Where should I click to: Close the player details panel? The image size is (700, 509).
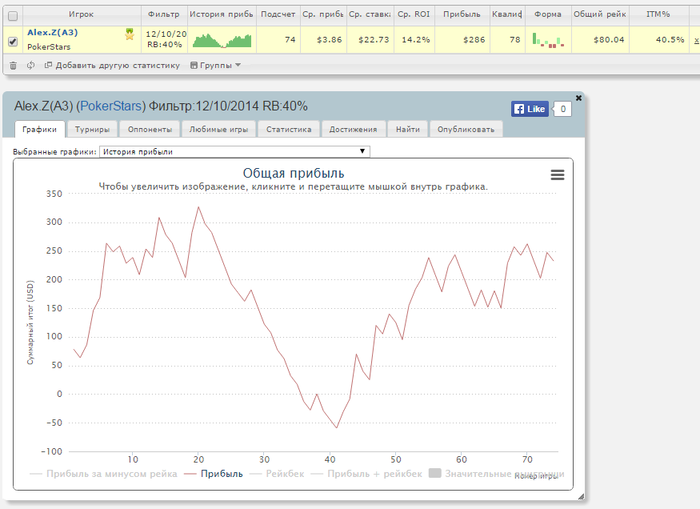point(579,98)
